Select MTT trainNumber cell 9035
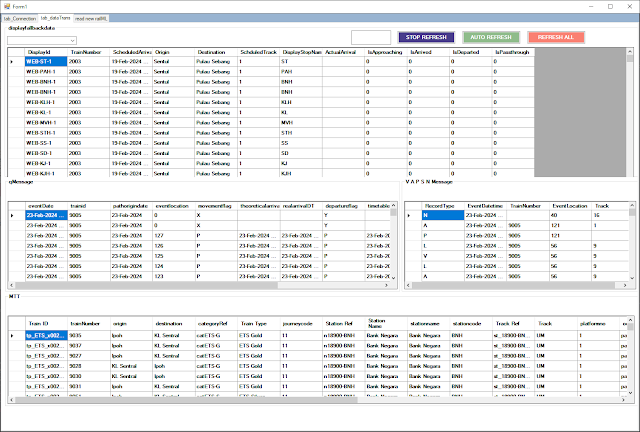The width and height of the screenshot is (640, 432). click(x=89, y=335)
